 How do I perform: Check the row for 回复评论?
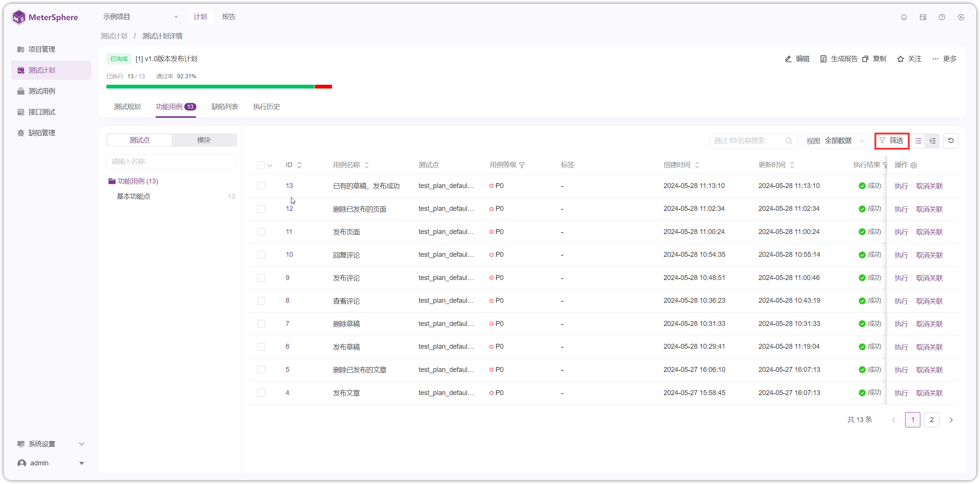261,255
